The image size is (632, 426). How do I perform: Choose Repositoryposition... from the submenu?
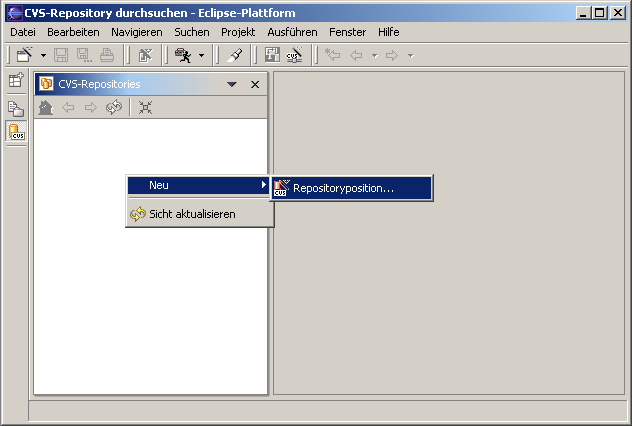click(x=351, y=188)
